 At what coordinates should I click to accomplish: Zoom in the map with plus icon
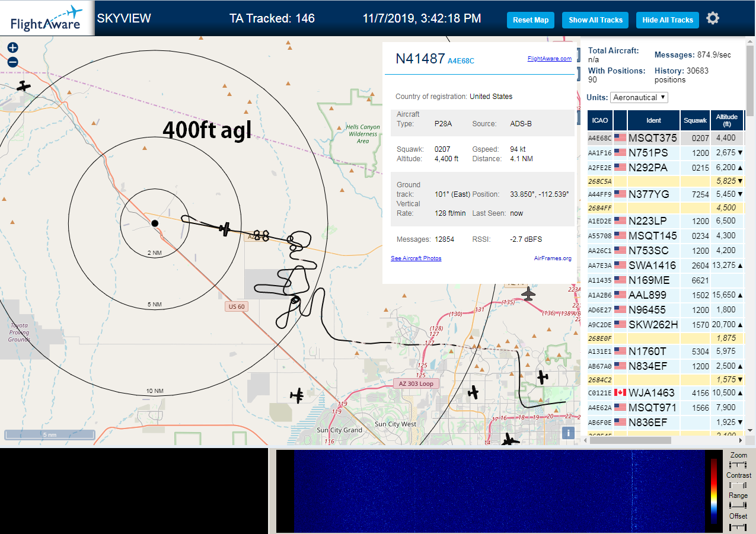[x=12, y=48]
